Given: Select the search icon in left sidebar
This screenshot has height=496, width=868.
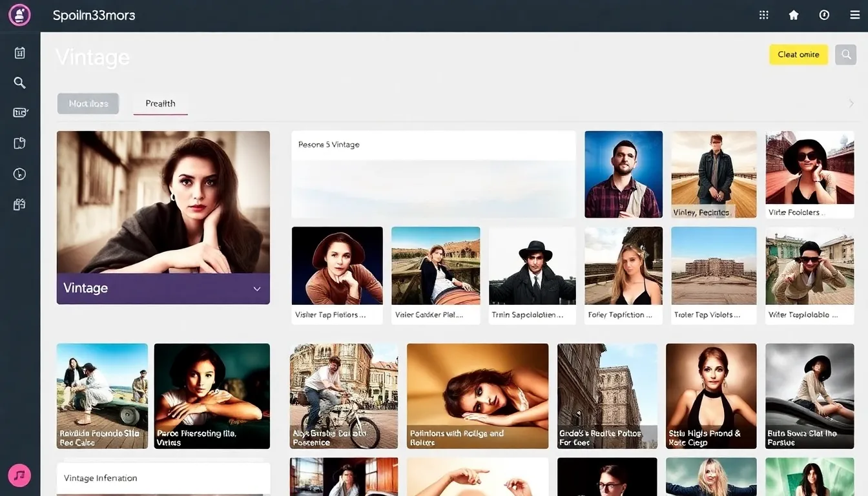Looking at the screenshot, I should pyautogui.click(x=19, y=83).
